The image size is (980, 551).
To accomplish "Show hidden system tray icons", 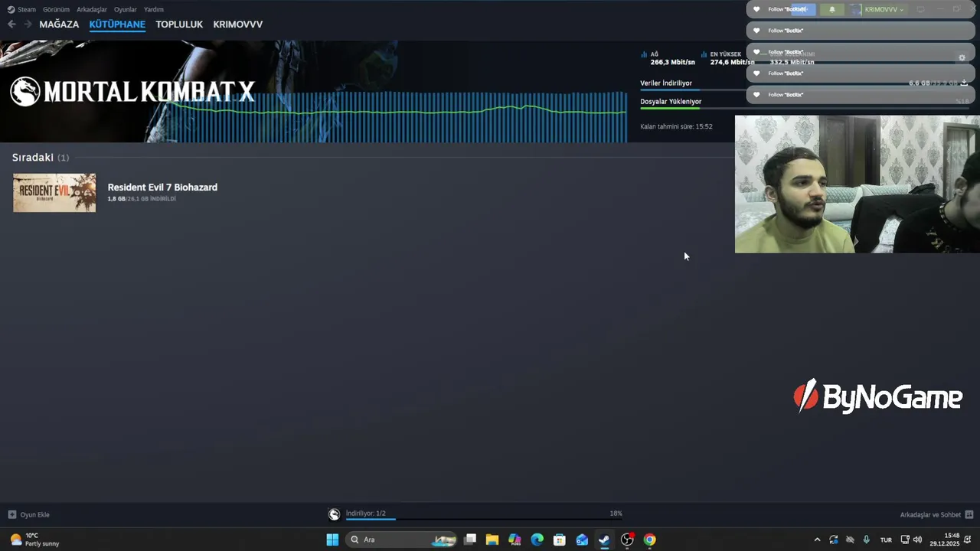I will point(817,540).
